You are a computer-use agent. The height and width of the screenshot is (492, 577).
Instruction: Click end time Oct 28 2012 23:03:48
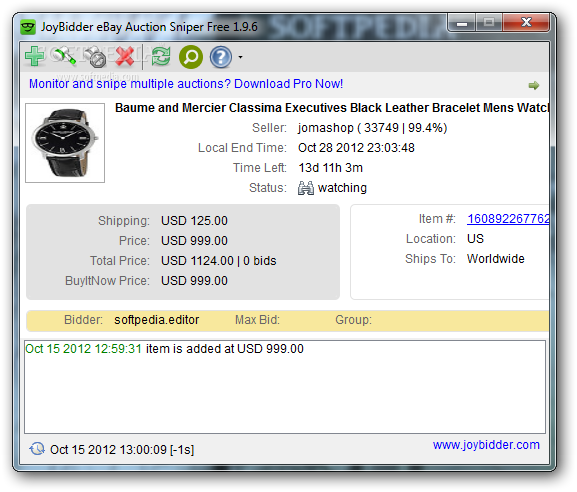point(356,148)
